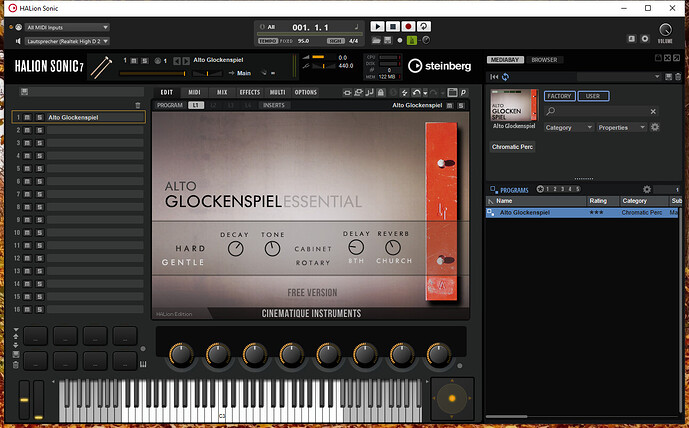Load next program with right arrow
This screenshot has height=428, width=689.
click(x=186, y=61)
